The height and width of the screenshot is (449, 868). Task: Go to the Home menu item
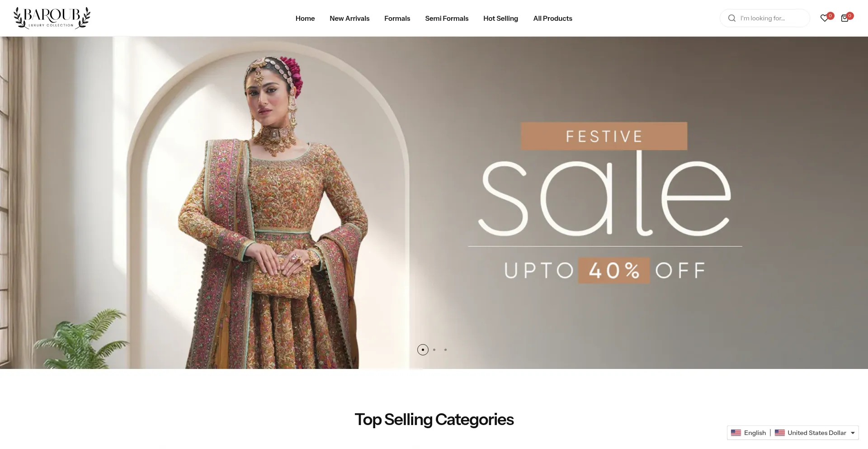305,19
